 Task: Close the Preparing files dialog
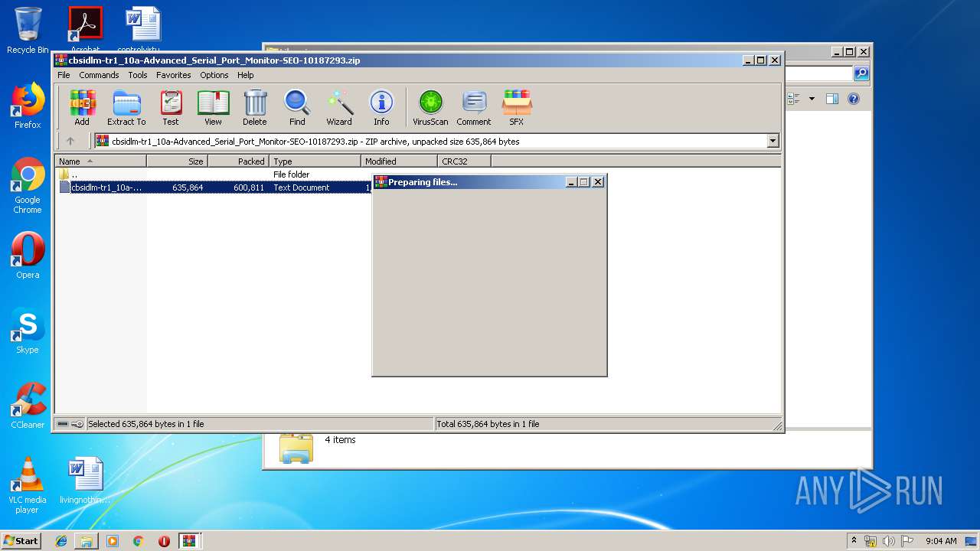[x=598, y=182]
